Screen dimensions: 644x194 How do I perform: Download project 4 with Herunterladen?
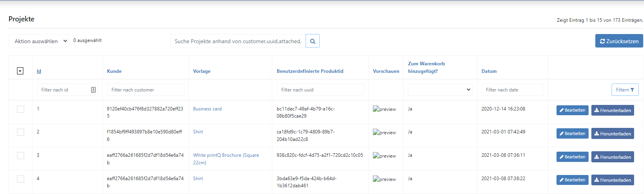pyautogui.click(x=612, y=180)
